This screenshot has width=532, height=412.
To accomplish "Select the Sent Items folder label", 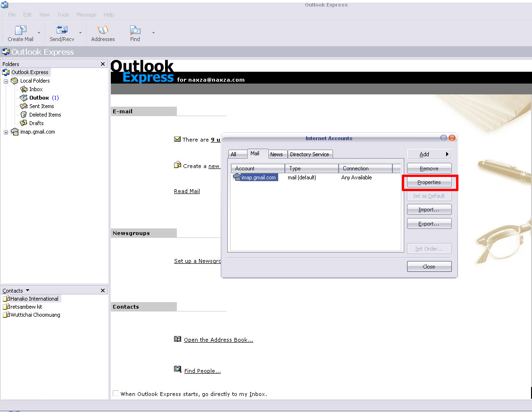I will tap(42, 106).
